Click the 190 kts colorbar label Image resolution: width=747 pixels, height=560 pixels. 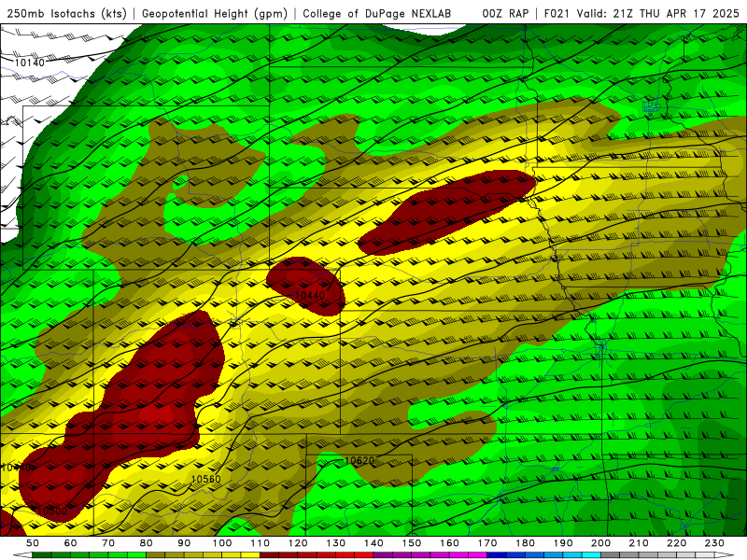[x=563, y=543]
